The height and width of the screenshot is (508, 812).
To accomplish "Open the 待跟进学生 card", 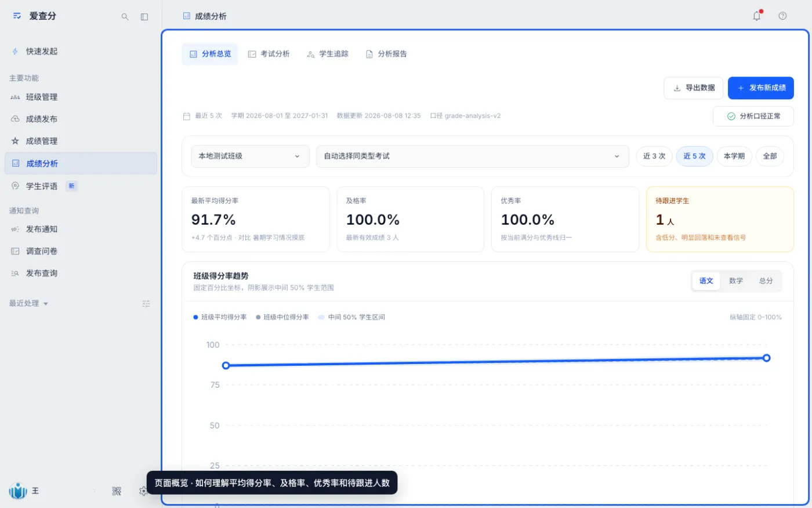I will (x=720, y=219).
